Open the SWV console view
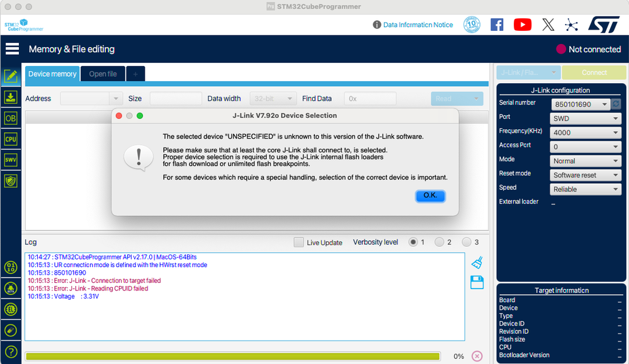The width and height of the screenshot is (629, 364). point(11,159)
